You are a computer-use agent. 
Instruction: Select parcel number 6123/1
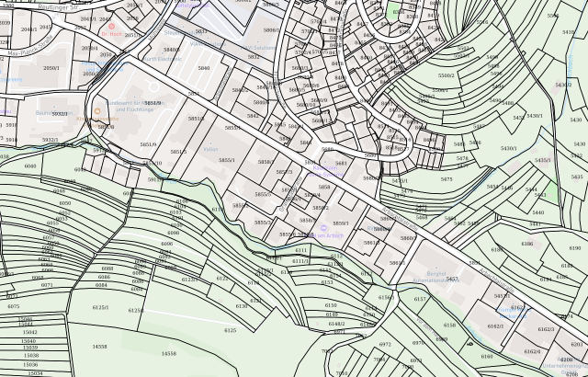(190, 280)
